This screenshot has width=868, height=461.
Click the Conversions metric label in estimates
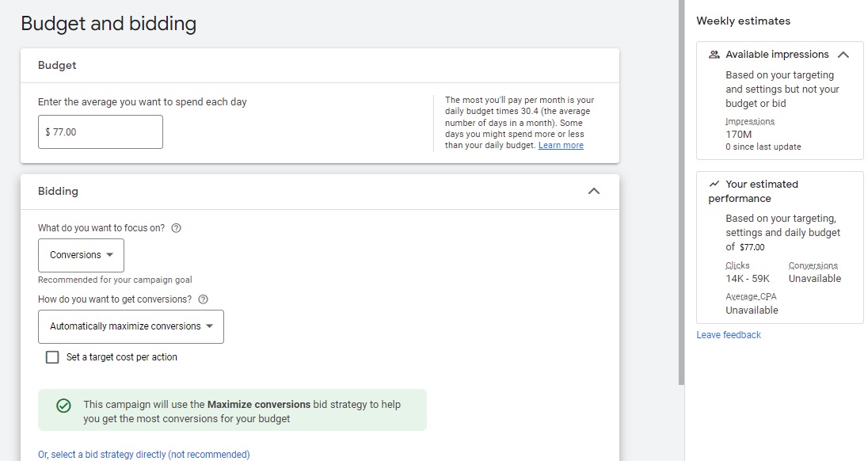tap(813, 265)
